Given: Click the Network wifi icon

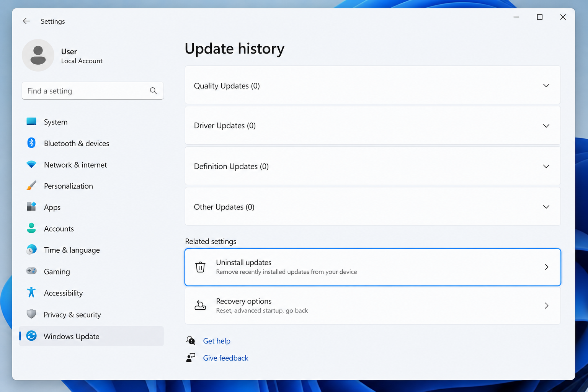Looking at the screenshot, I should 31,165.
